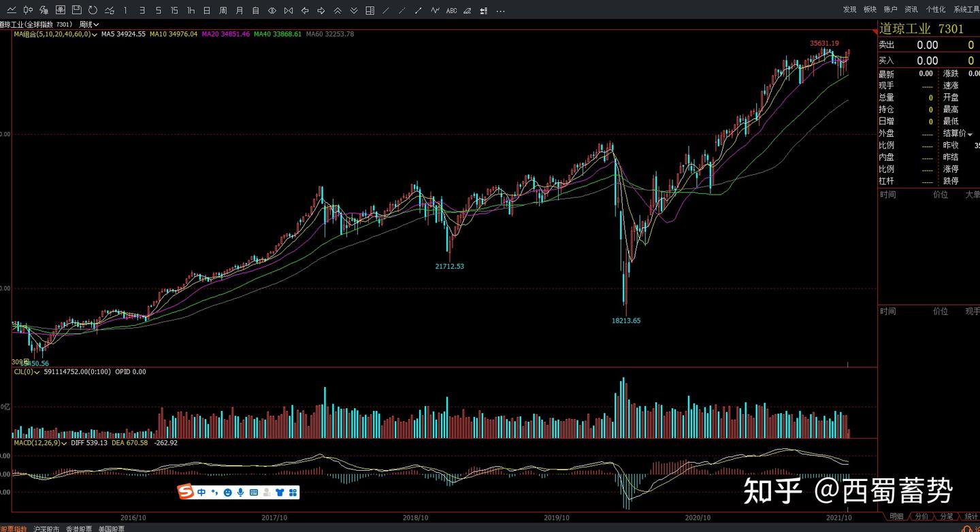Open the more options ellipsis menu
980x532 pixels.
pyautogui.click(x=500, y=10)
